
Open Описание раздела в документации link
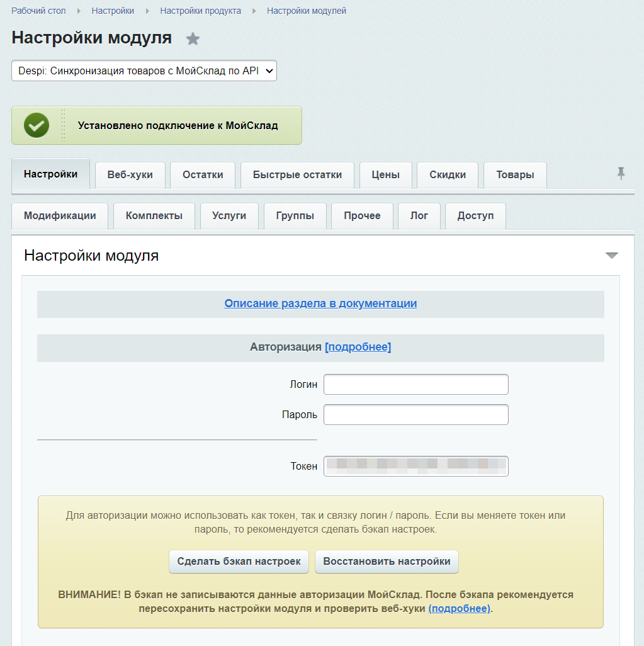tap(320, 303)
